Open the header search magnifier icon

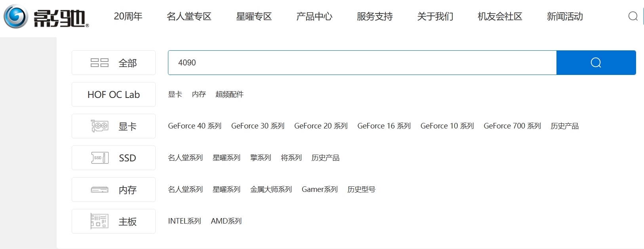point(633,16)
